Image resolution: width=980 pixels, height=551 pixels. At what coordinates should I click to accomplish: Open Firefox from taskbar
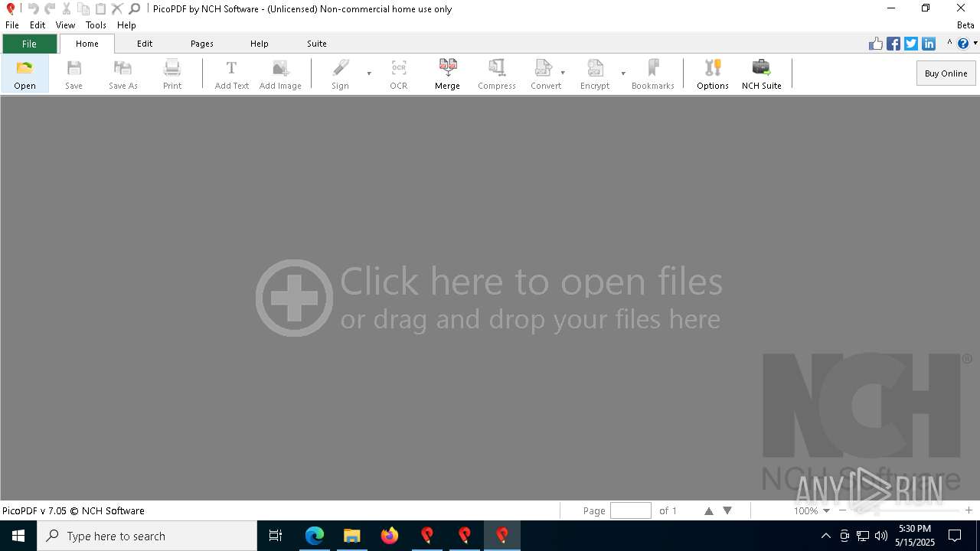coord(390,536)
